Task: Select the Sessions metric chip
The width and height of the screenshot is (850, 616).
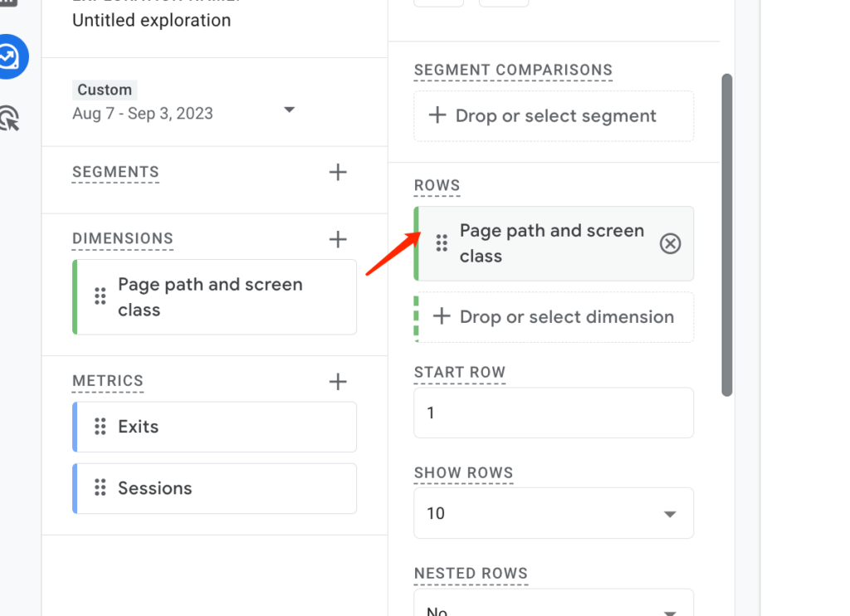Action: pyautogui.click(x=215, y=488)
